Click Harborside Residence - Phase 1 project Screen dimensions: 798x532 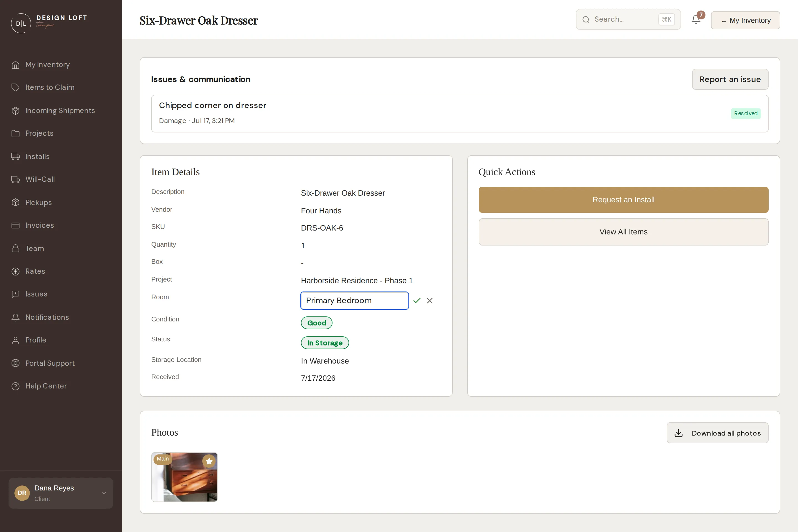357,281
